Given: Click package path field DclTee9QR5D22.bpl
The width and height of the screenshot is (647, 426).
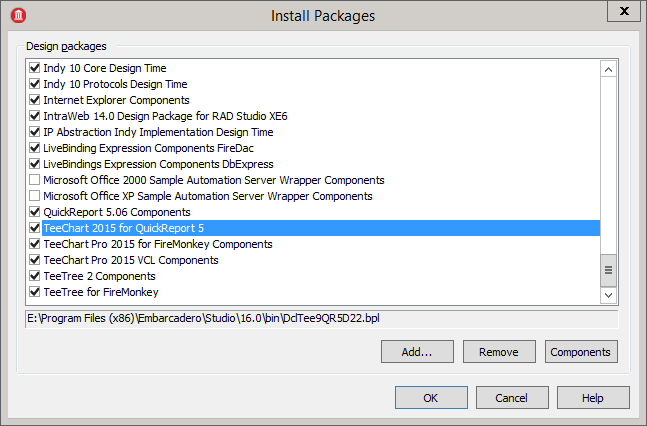Looking at the screenshot, I should coord(321,319).
